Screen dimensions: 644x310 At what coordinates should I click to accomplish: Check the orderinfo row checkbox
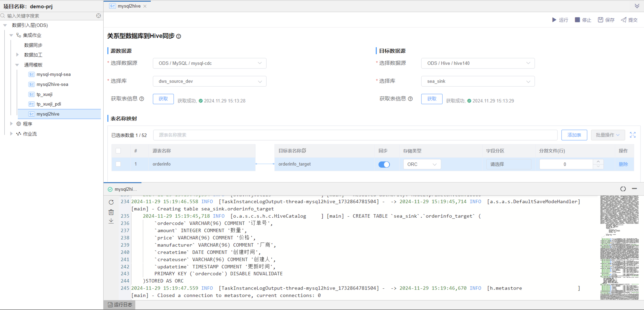point(118,164)
